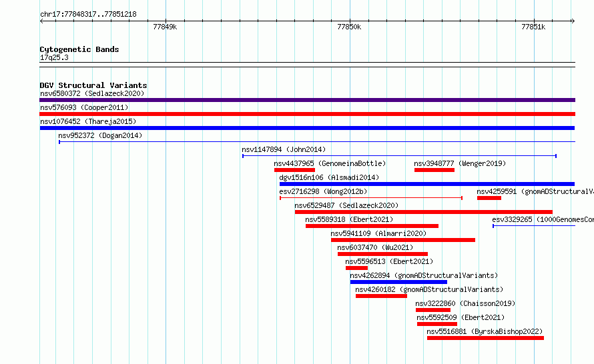The width and height of the screenshot is (594, 364).
Task: Click the right arrowhead of the ruler
Action: tap(573, 21)
